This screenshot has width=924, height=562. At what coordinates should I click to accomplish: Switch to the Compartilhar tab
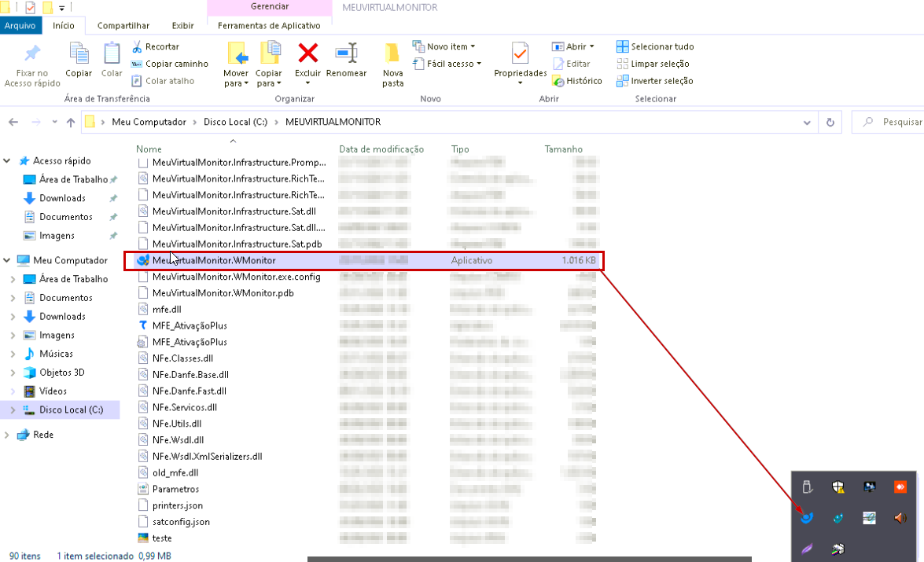123,26
